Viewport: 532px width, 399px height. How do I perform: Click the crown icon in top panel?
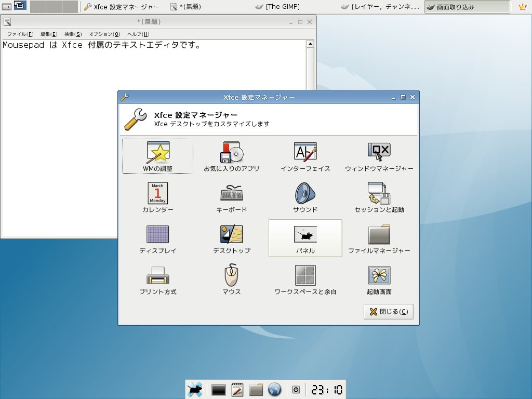(523, 7)
